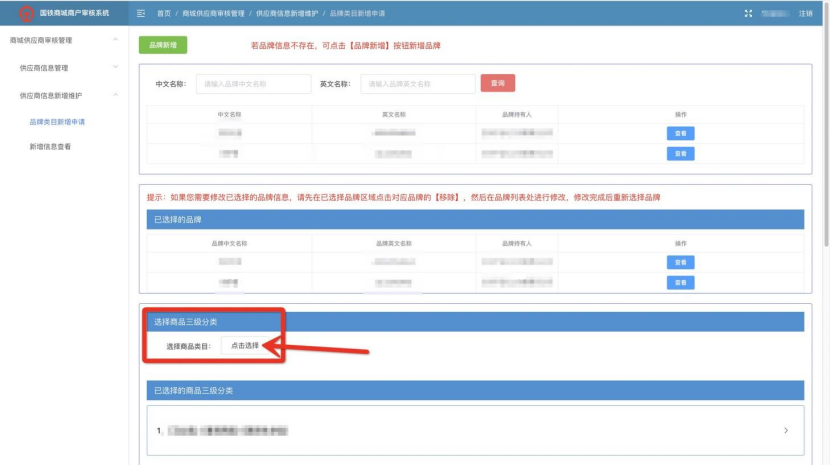Click 查看 for second selected brand row
Image resolution: width=830 pixels, height=465 pixels.
(680, 282)
